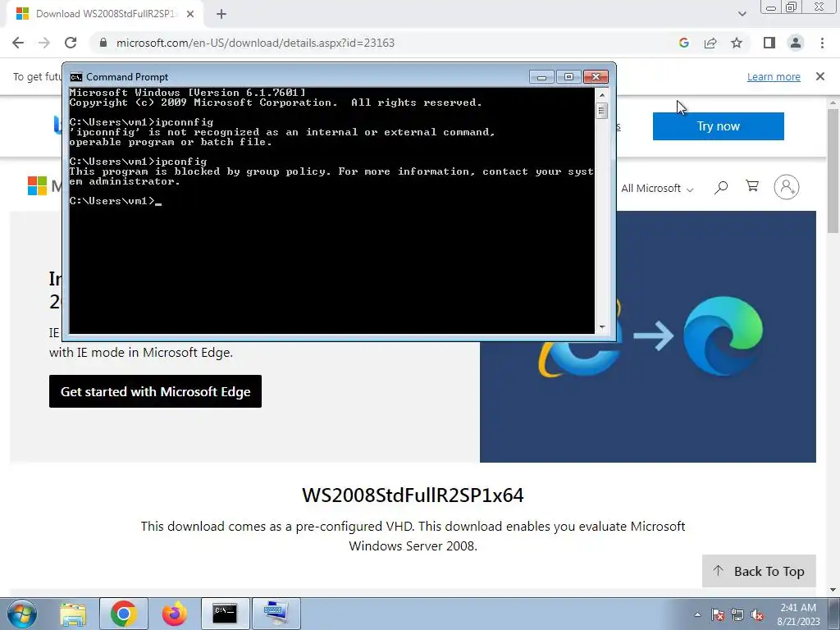Close the Download WS2008StdFullR2SP1 tab

pos(190,14)
